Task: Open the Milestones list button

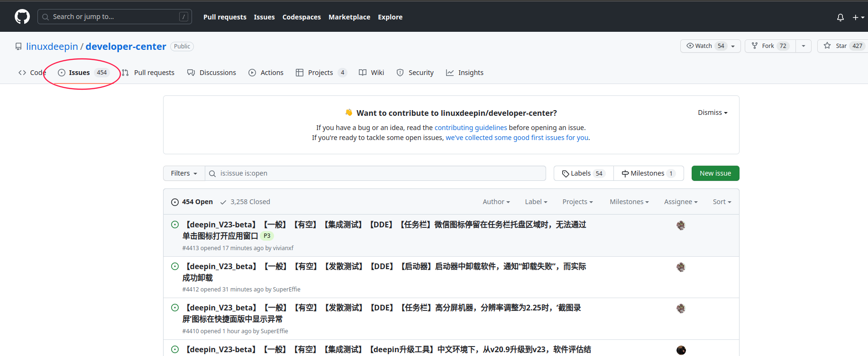Action: pyautogui.click(x=649, y=173)
